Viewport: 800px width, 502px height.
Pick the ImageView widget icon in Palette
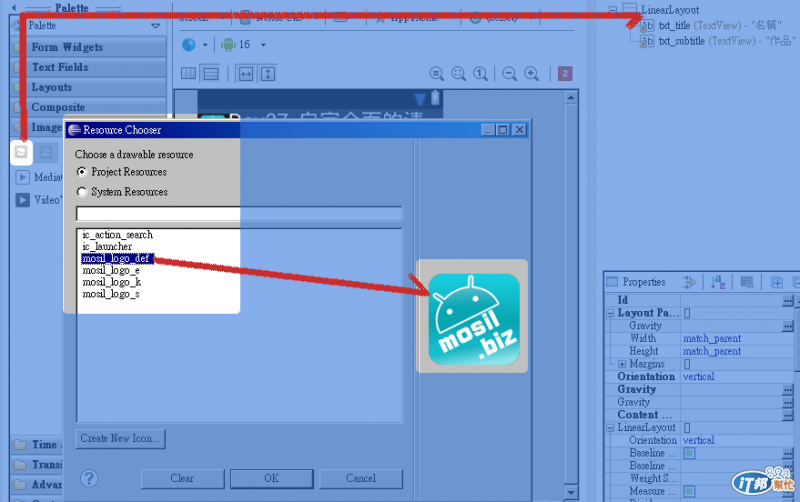pyautogui.click(x=21, y=152)
